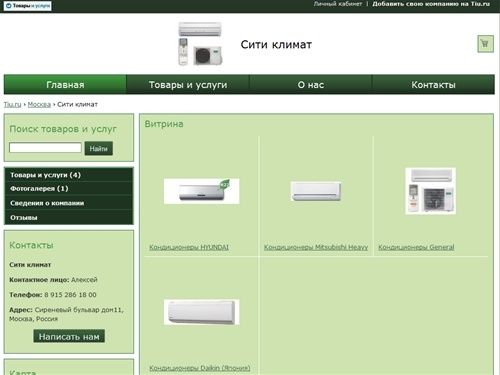
Task: Click bold Сити климат in contacts block
Action: [x=30, y=265]
